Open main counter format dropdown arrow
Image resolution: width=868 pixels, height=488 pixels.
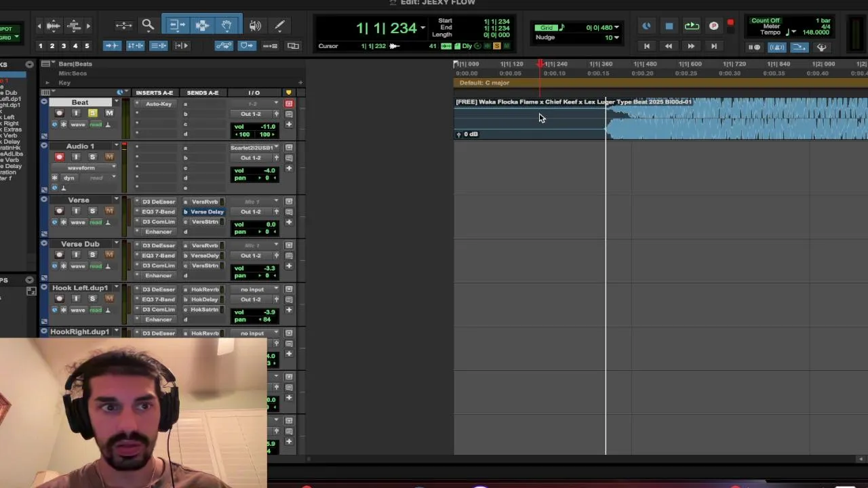tap(422, 28)
